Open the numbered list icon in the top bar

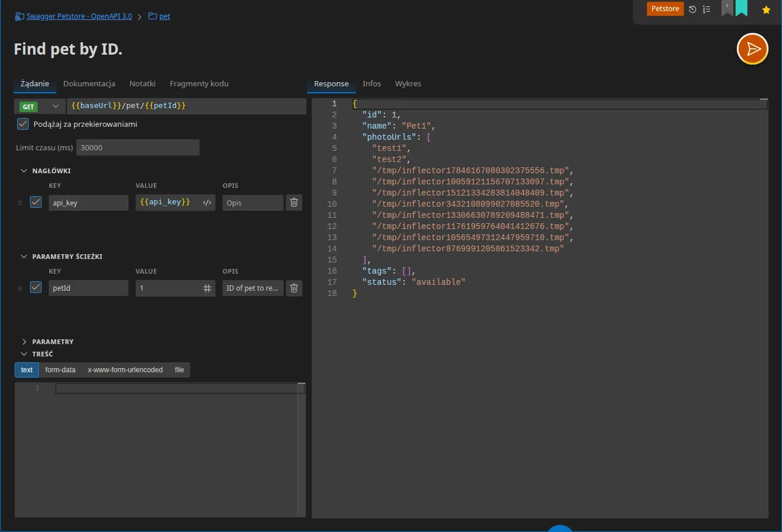pyautogui.click(x=707, y=9)
